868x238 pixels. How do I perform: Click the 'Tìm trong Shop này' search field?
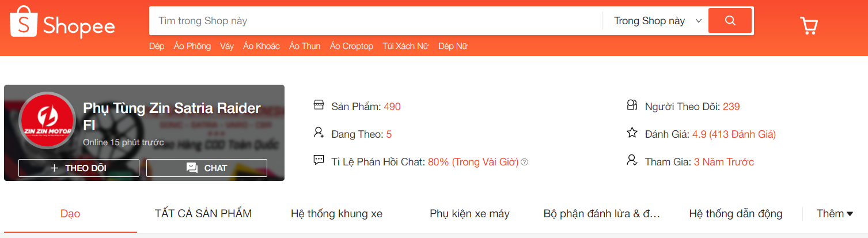376,21
